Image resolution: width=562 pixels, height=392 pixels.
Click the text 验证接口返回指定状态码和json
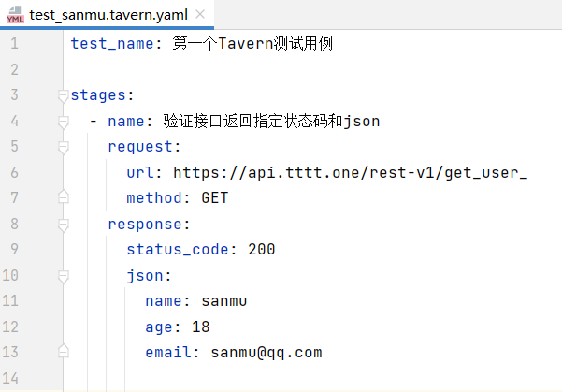(x=272, y=122)
